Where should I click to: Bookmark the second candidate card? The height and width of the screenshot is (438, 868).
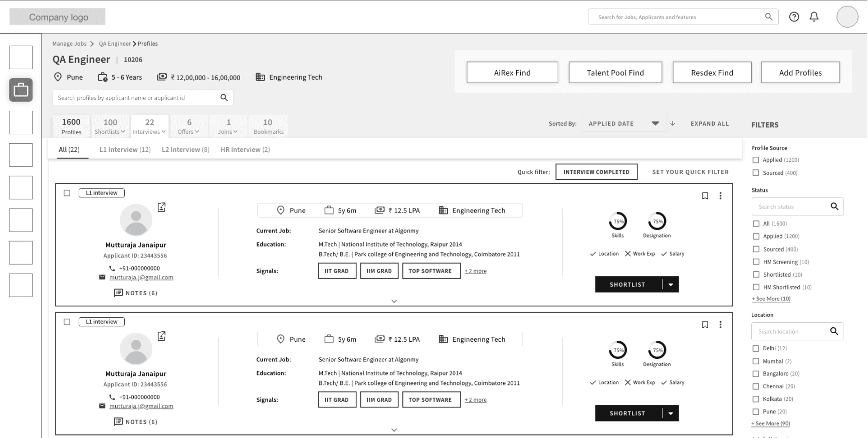705,325
